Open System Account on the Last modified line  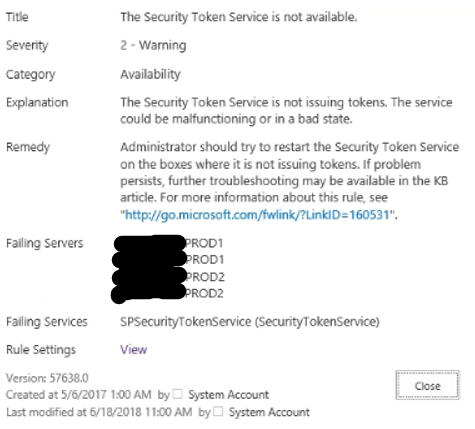point(269,412)
